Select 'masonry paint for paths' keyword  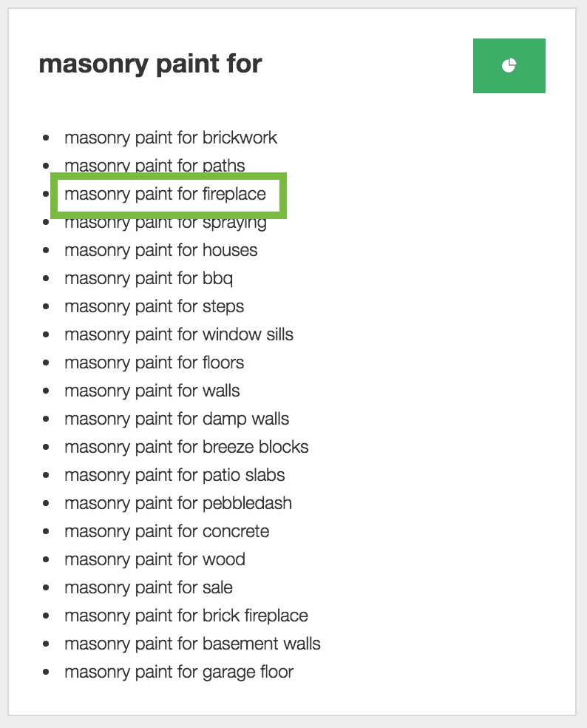155,165
